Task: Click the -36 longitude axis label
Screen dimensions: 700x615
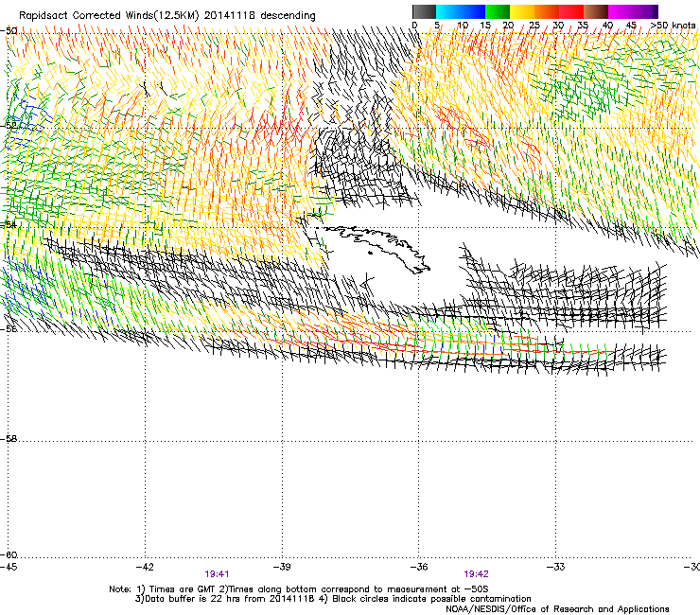Action: click(419, 567)
